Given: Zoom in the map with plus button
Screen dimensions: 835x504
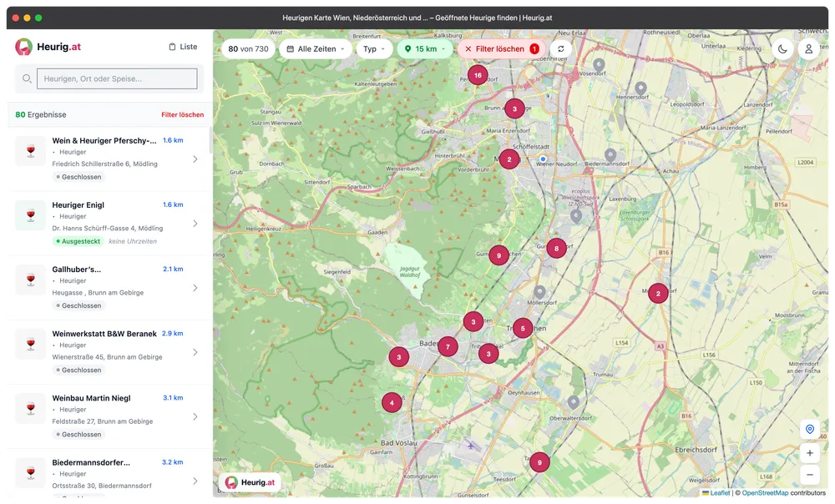Looking at the screenshot, I should [809, 453].
